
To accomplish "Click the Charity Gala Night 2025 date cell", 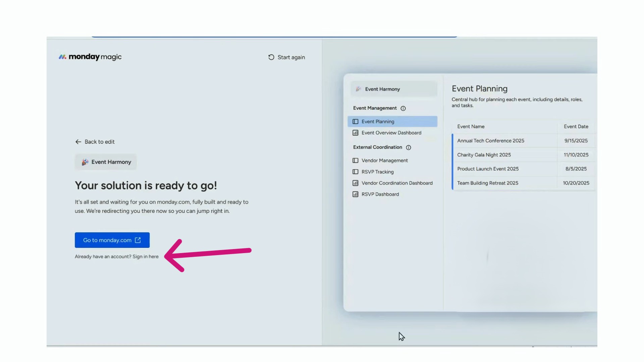I will (576, 155).
